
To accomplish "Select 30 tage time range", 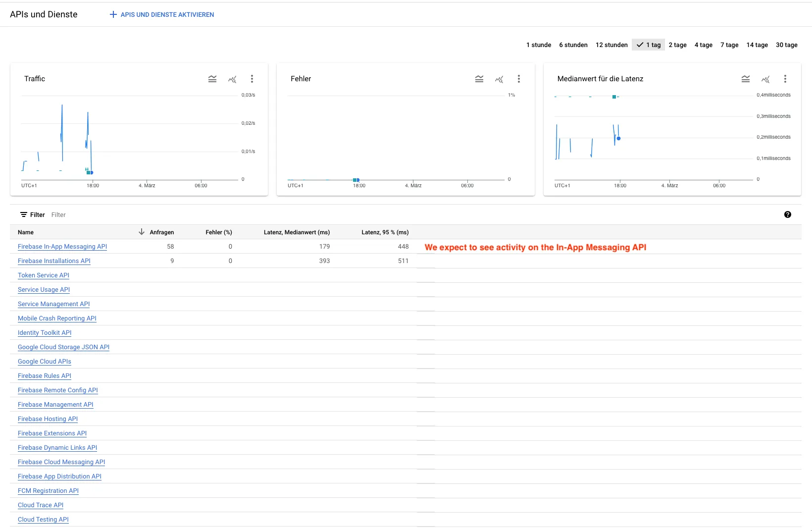I will pyautogui.click(x=786, y=45).
